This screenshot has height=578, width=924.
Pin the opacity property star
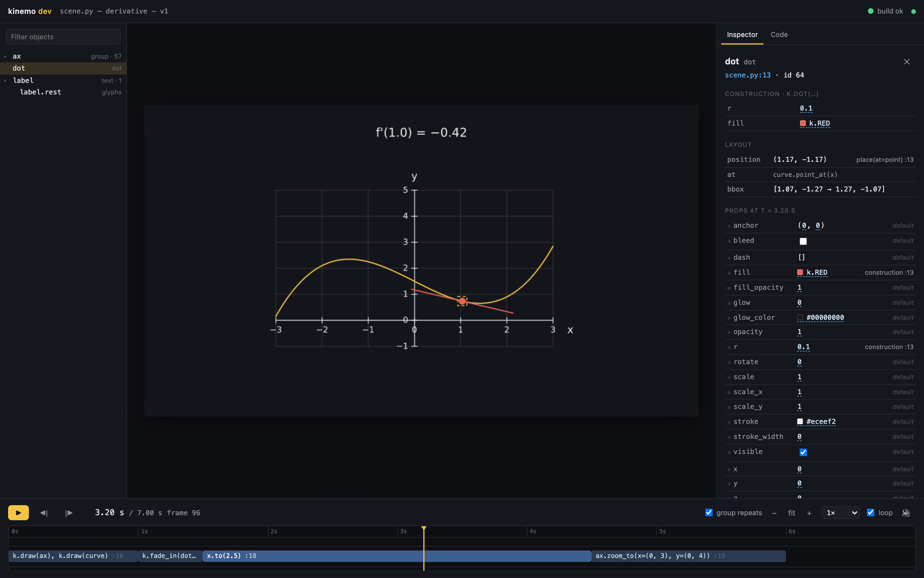click(x=729, y=332)
